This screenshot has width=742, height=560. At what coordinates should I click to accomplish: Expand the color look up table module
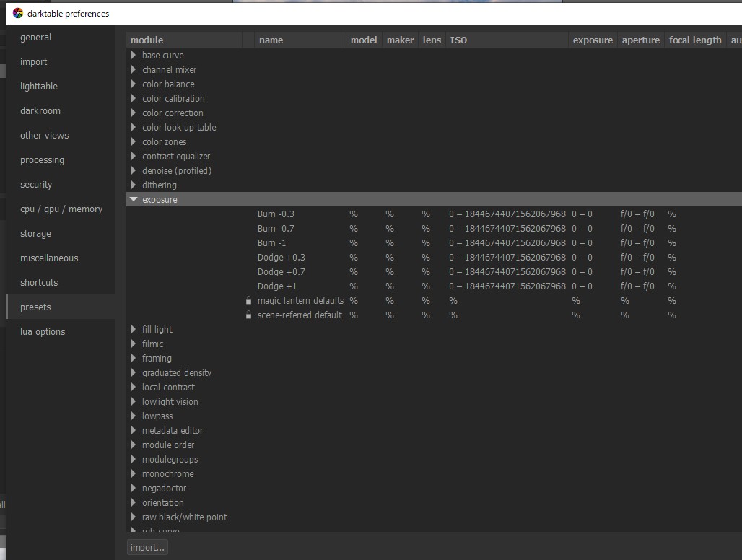pos(134,127)
